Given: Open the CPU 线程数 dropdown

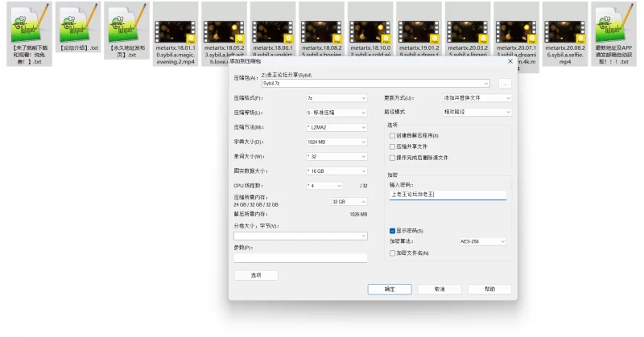Looking at the screenshot, I should [x=324, y=186].
